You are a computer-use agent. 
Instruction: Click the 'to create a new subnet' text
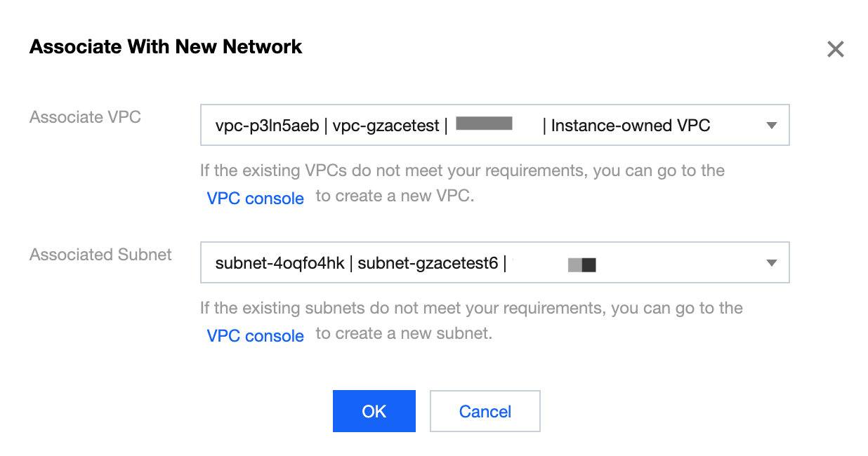404,334
